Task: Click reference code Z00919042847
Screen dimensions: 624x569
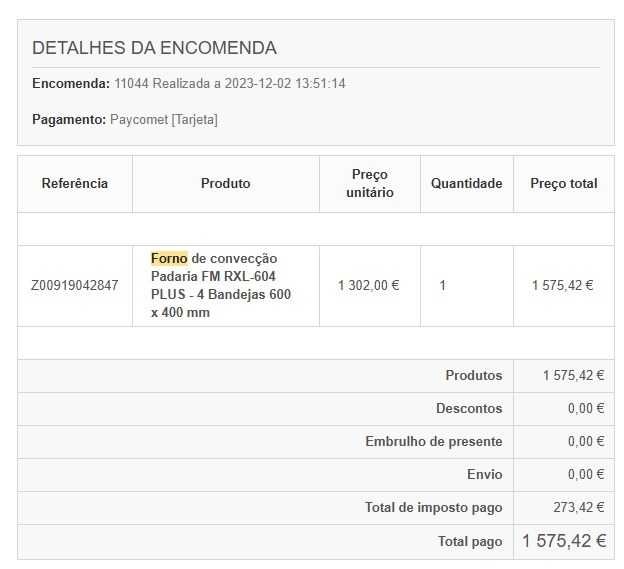Action: click(x=75, y=286)
